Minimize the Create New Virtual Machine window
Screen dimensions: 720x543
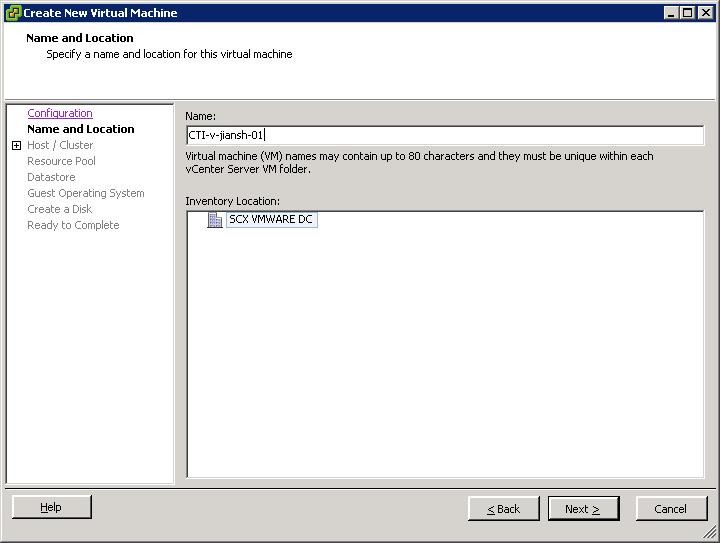[x=671, y=13]
